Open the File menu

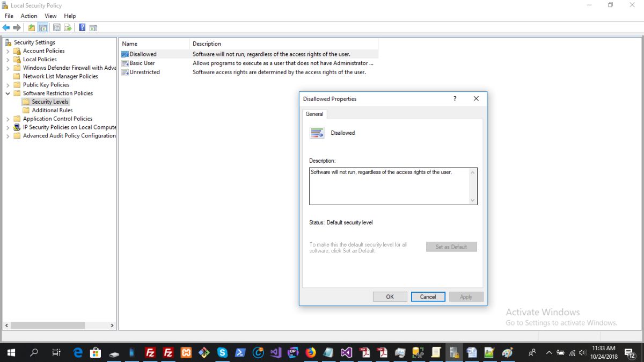click(x=9, y=16)
